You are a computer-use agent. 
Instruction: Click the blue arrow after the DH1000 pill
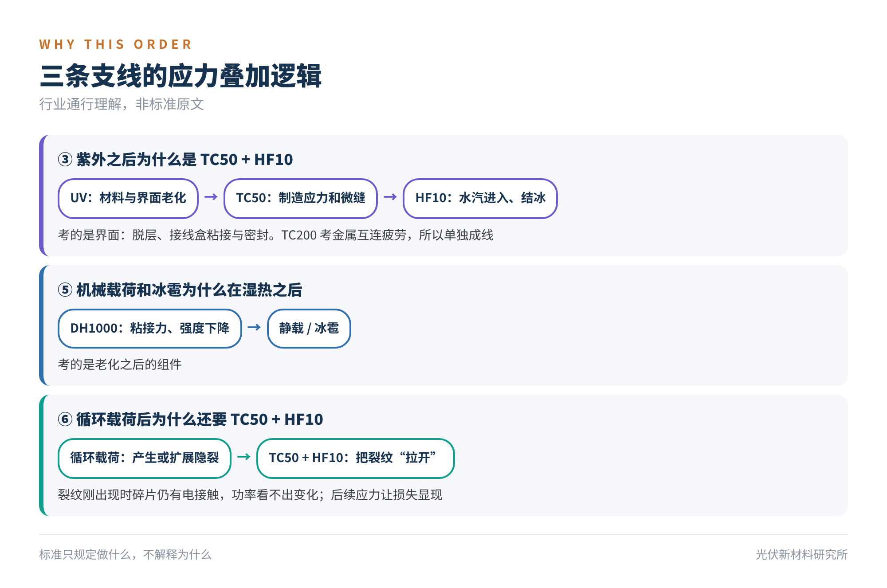tap(254, 327)
